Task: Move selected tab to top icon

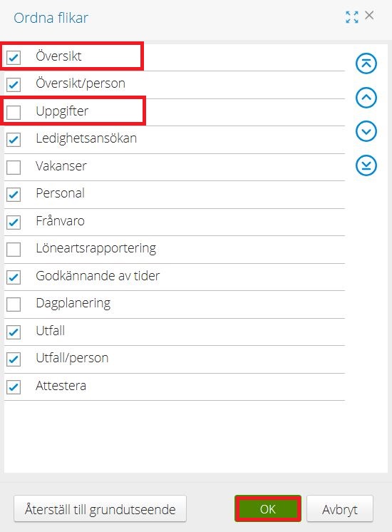Action: 366,63
